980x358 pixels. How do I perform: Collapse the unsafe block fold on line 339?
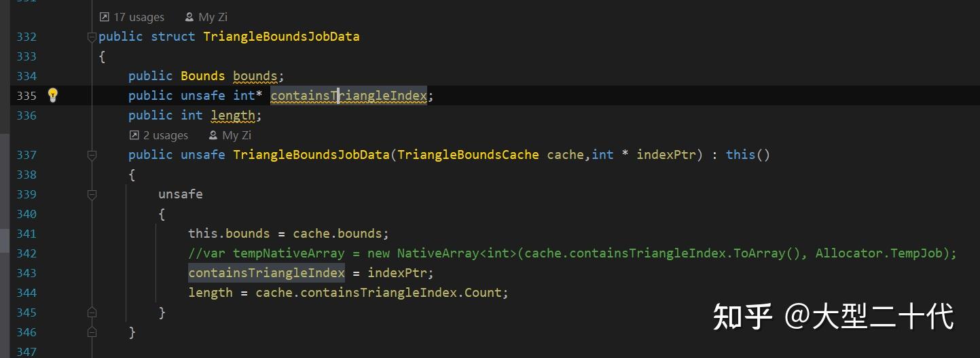pyautogui.click(x=92, y=194)
